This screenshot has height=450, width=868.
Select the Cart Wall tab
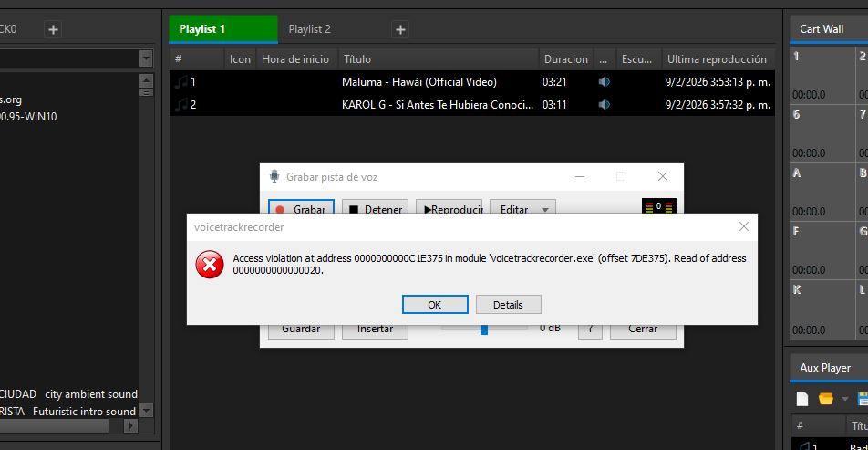pyautogui.click(x=821, y=29)
